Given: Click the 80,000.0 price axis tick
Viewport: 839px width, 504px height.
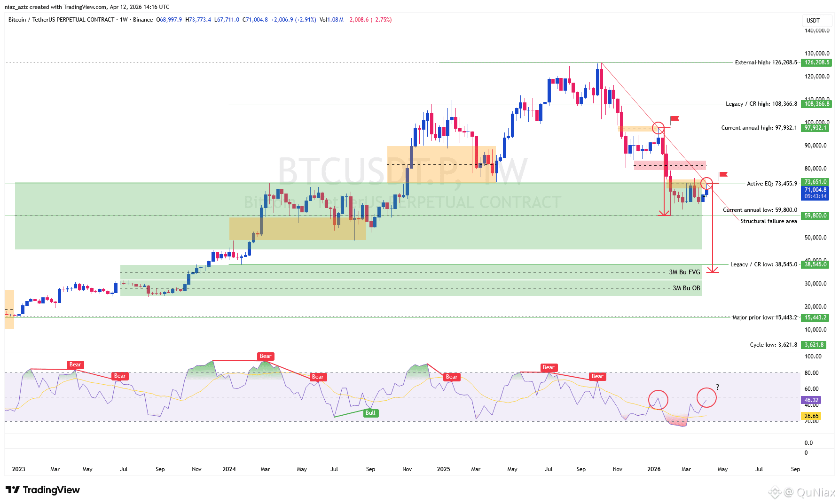Looking at the screenshot, I should pos(815,169).
